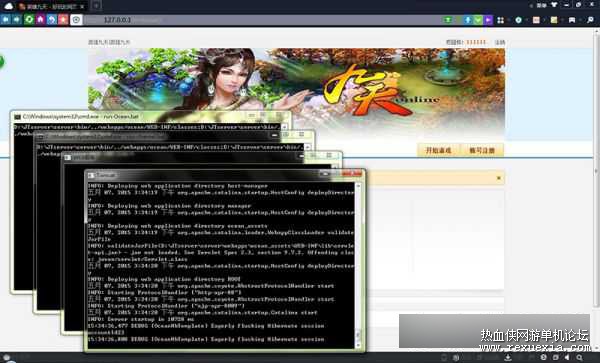Go forward with the browser forward arrow

coord(17,20)
